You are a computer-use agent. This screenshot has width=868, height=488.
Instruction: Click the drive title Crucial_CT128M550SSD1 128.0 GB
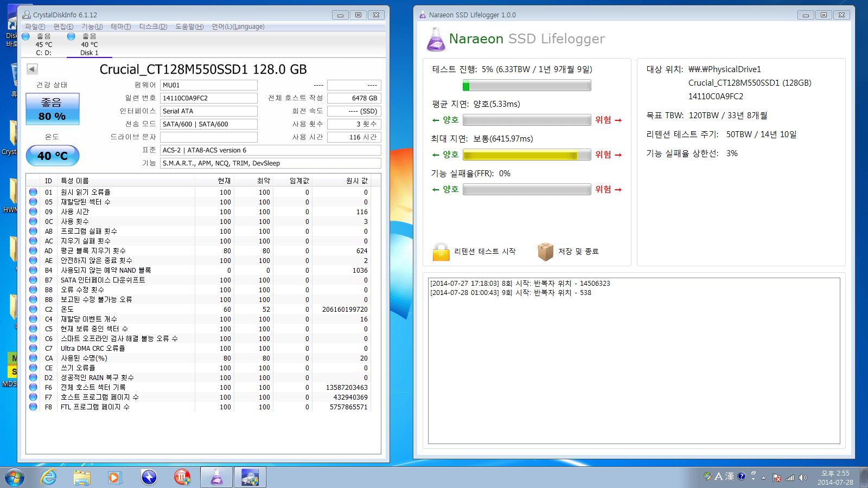203,69
